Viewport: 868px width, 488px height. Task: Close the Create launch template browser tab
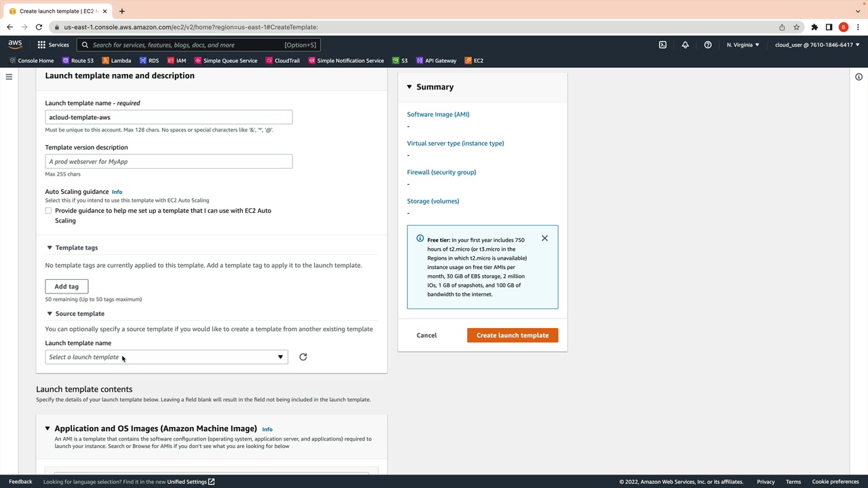pyautogui.click(x=104, y=11)
